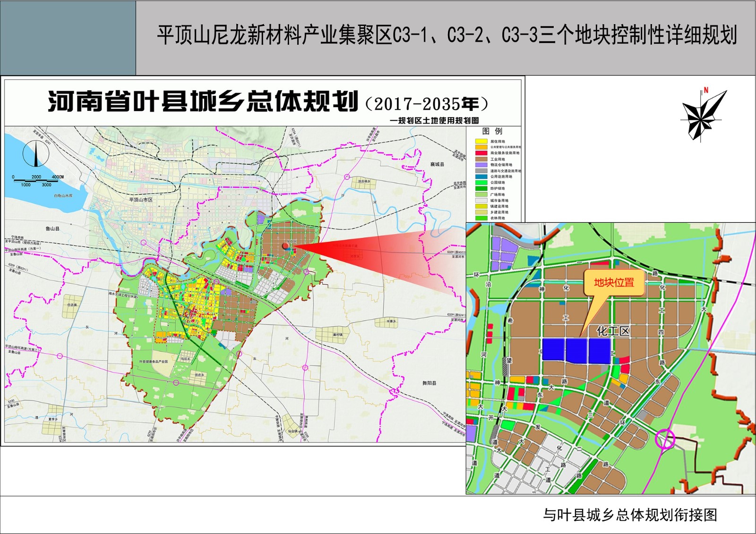
Task: Select the gray 道路与交通设施用地 legend swatch
Action: click(x=481, y=170)
